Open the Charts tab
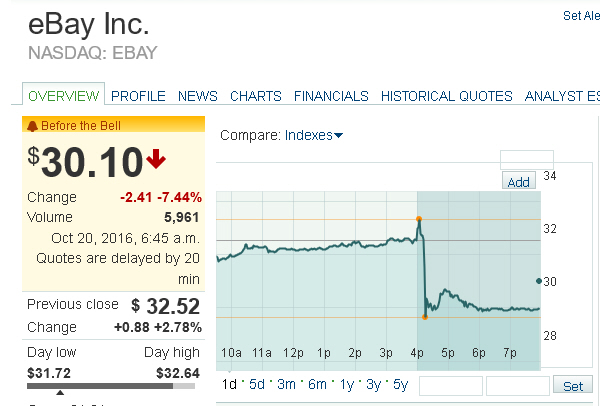The height and width of the screenshot is (406, 600). (256, 96)
